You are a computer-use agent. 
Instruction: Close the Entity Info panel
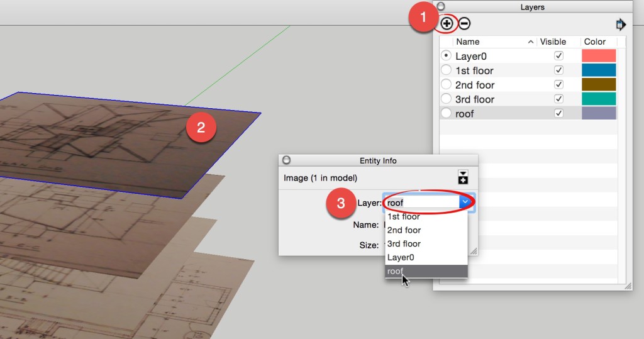[x=286, y=160]
